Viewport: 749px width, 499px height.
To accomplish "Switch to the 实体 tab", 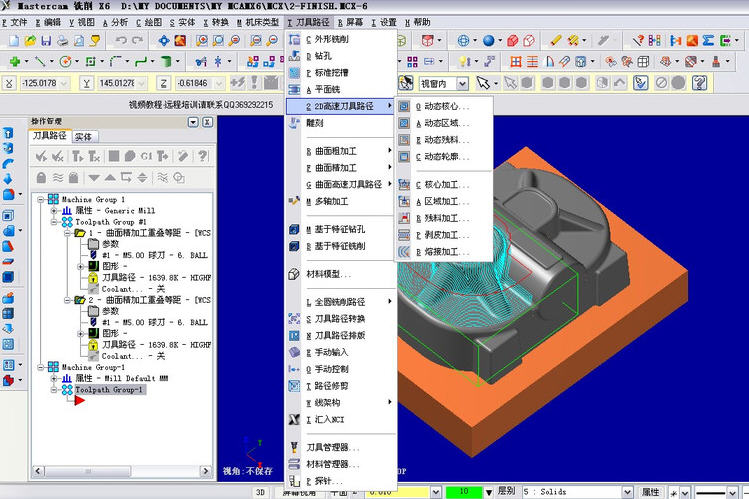I will 84,137.
